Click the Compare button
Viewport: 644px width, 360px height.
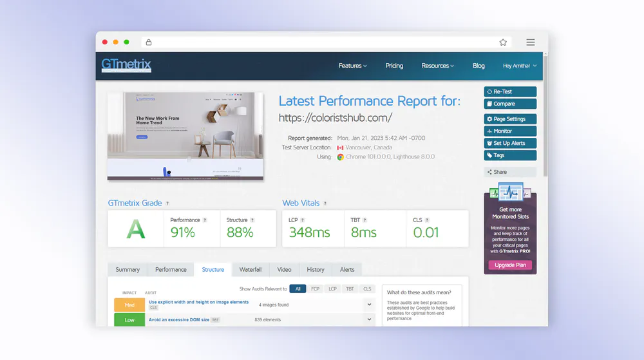coord(510,104)
